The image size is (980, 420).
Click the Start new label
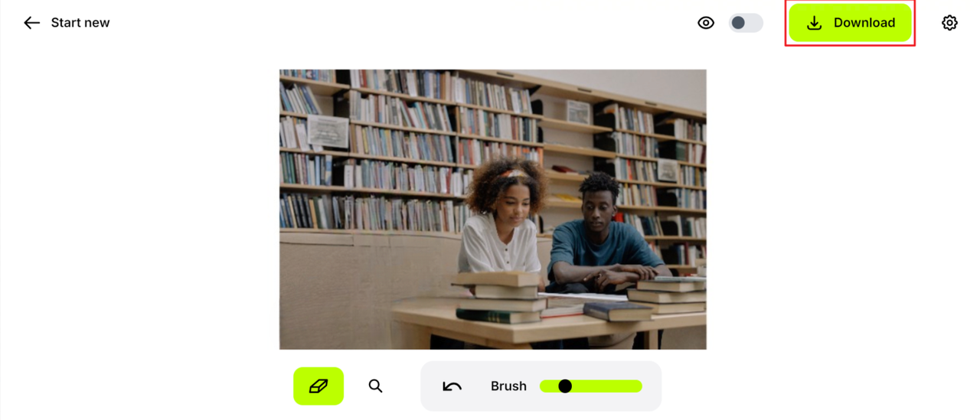(x=80, y=23)
